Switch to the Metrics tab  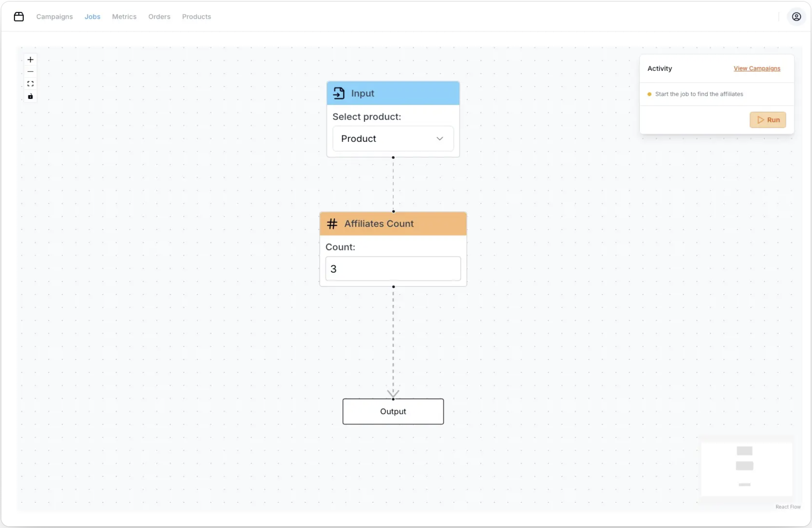pyautogui.click(x=124, y=17)
